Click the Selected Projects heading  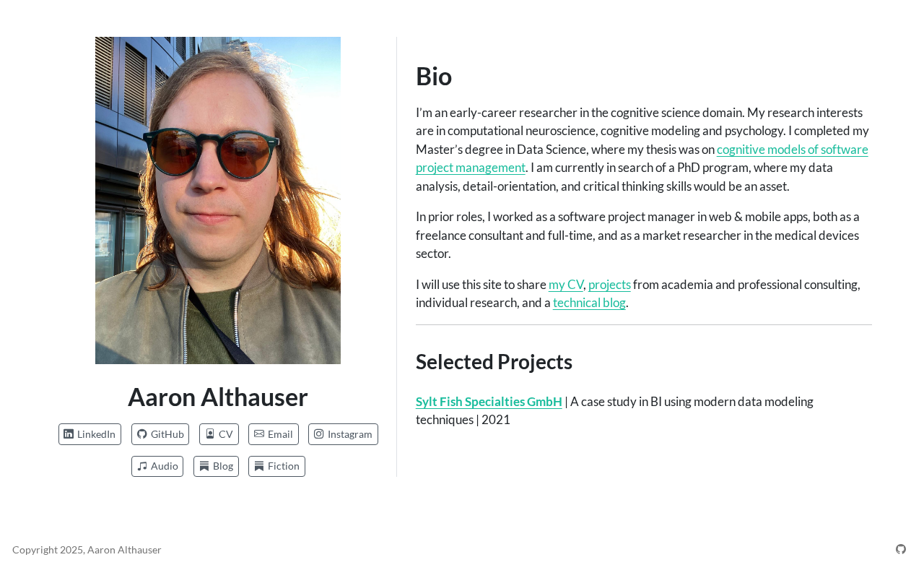click(x=494, y=361)
